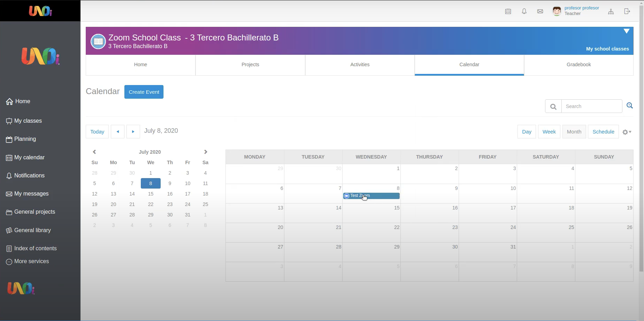Click the logout icon
The width and height of the screenshot is (644, 321).
pyautogui.click(x=627, y=12)
